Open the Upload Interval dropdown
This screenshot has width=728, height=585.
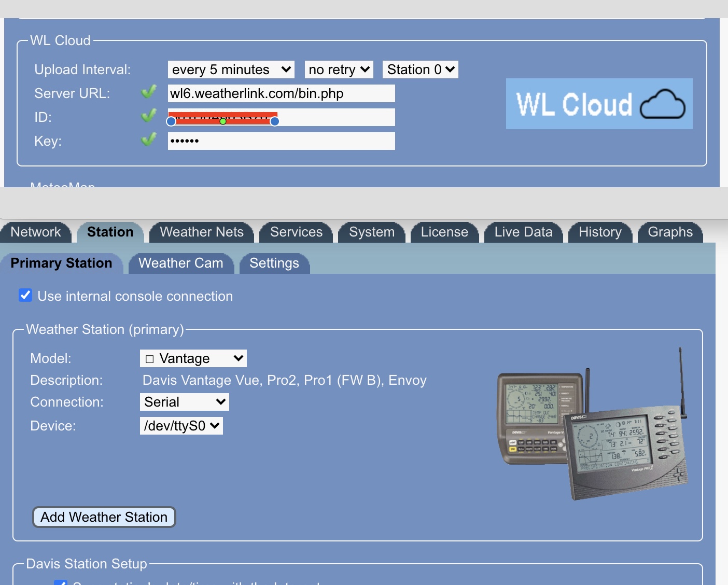[x=231, y=69]
